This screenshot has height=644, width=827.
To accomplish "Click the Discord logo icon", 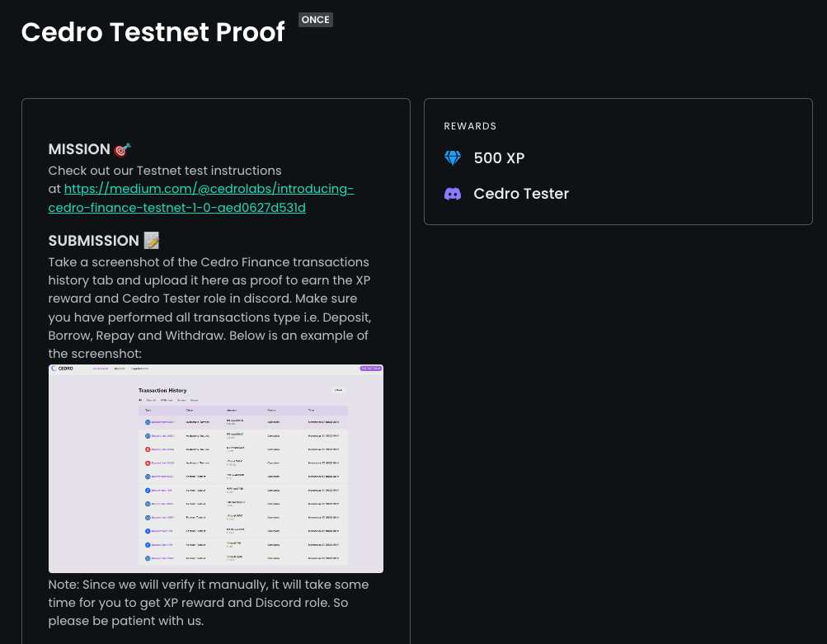I will (453, 194).
